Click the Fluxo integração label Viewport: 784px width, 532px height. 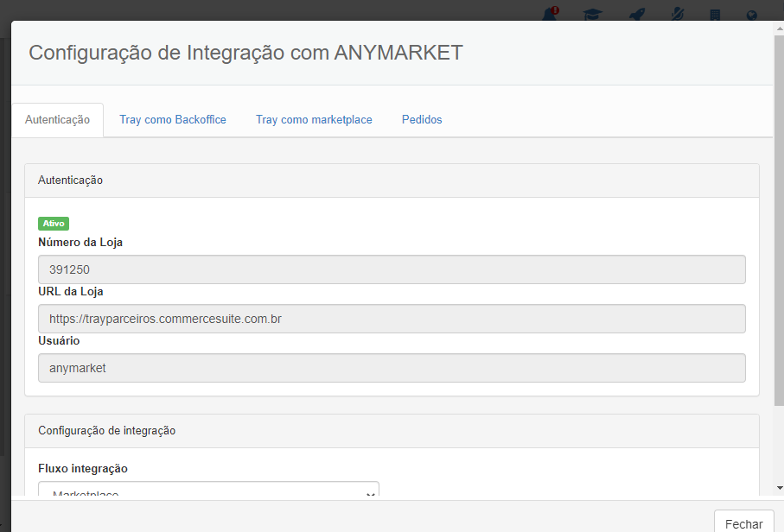(83, 469)
